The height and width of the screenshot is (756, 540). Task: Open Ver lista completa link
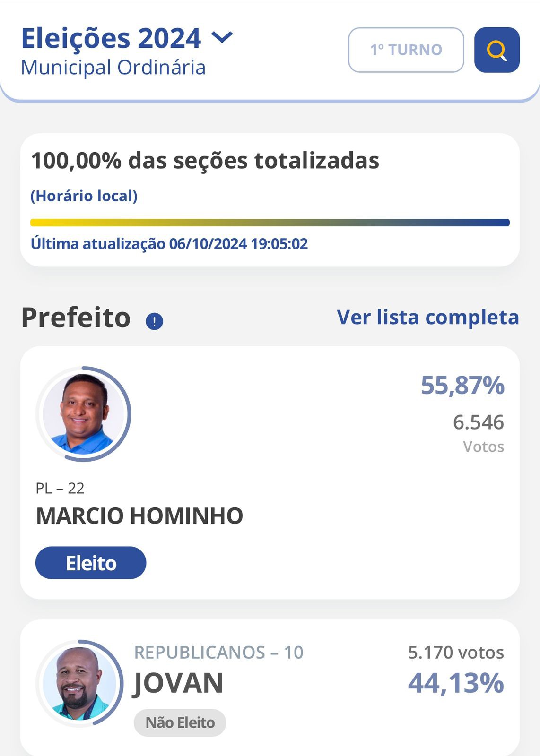[x=428, y=317]
